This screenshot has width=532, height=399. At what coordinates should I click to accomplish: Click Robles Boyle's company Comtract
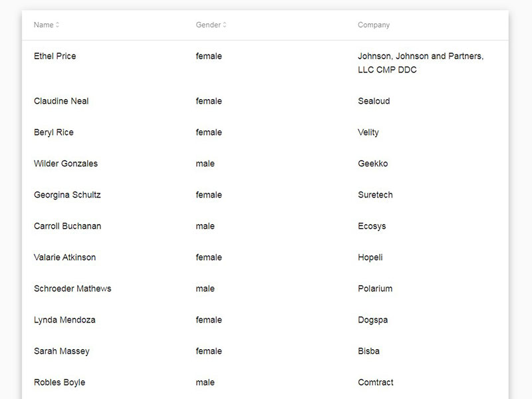click(x=374, y=382)
